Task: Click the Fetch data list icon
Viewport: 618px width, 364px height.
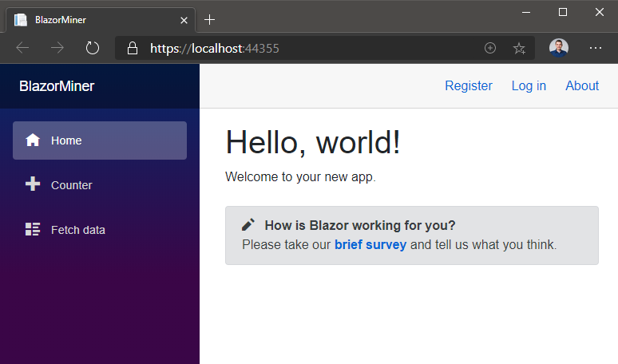Action: coord(33,229)
